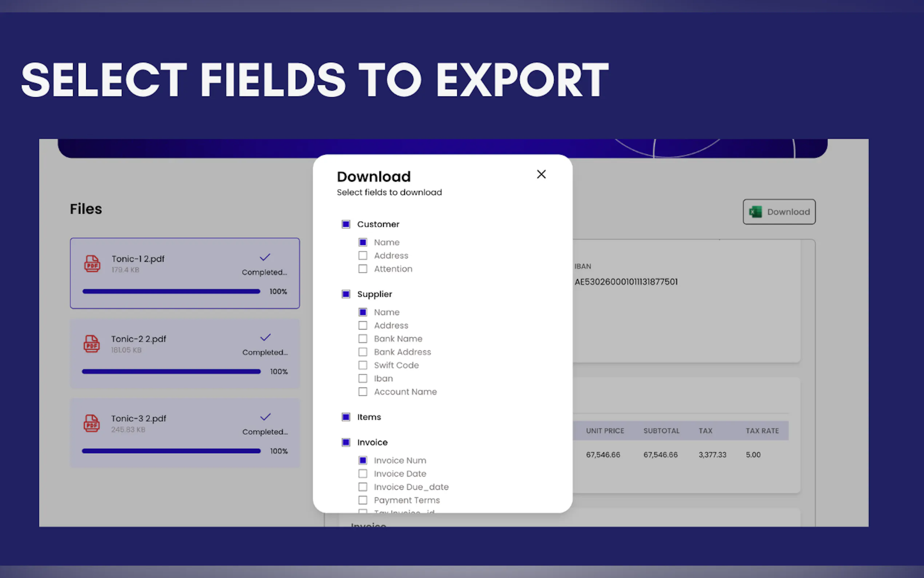Close the Download dialog with X

pos(541,174)
